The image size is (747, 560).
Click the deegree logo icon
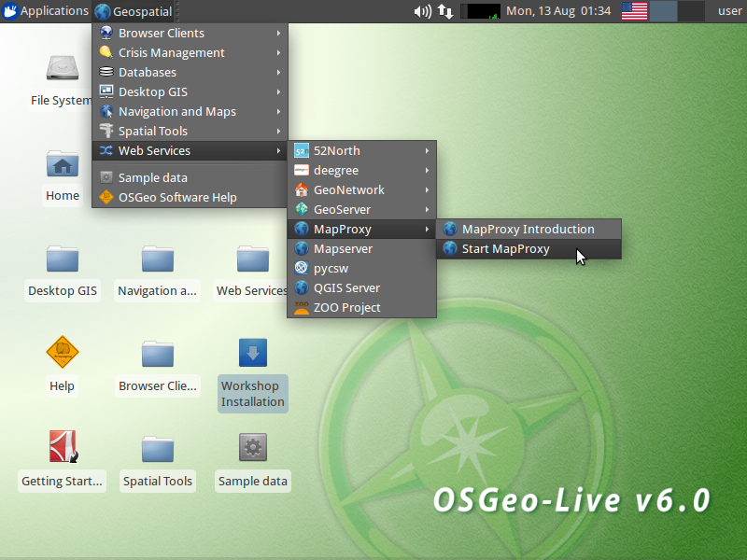tap(301, 171)
